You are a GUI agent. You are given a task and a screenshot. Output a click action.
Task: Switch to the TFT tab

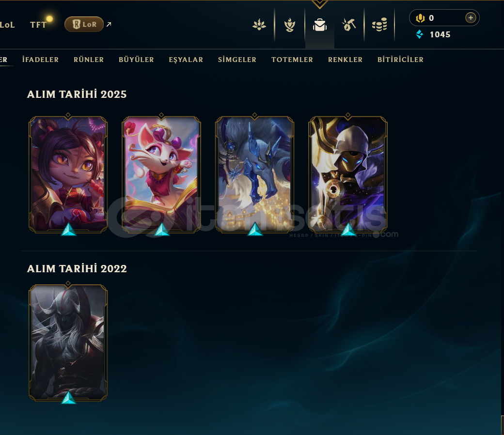(x=38, y=25)
